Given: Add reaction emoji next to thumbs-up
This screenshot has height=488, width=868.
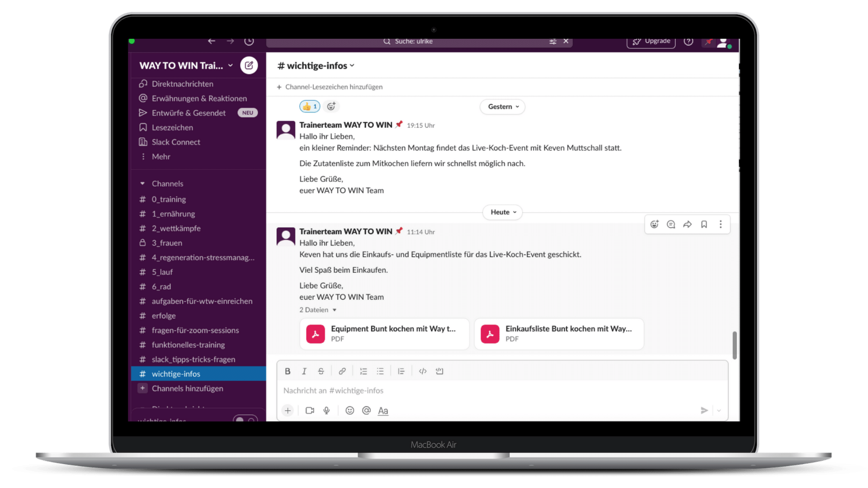Looking at the screenshot, I should [x=331, y=107].
